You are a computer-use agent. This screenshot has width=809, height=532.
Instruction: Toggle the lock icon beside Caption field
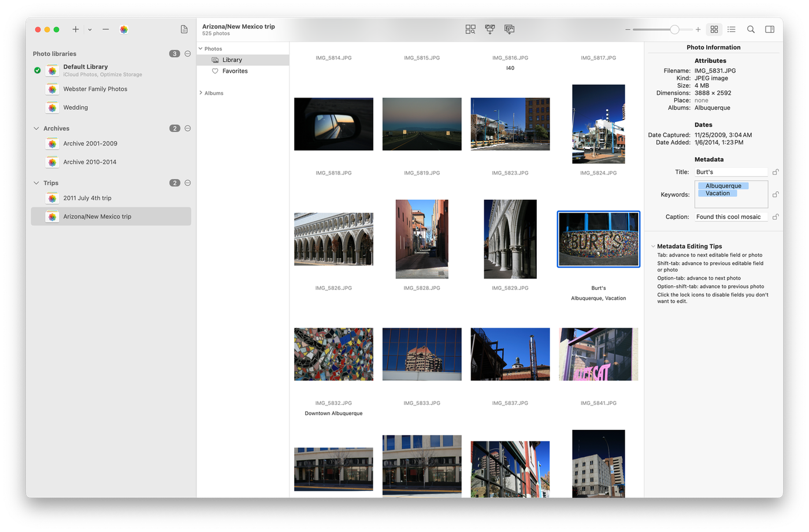[x=775, y=217]
